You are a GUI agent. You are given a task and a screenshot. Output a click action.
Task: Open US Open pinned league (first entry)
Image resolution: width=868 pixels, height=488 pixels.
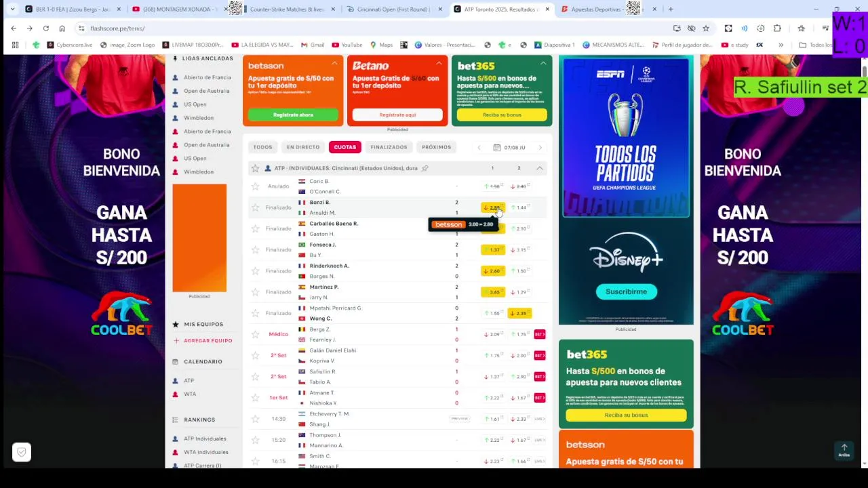click(195, 104)
